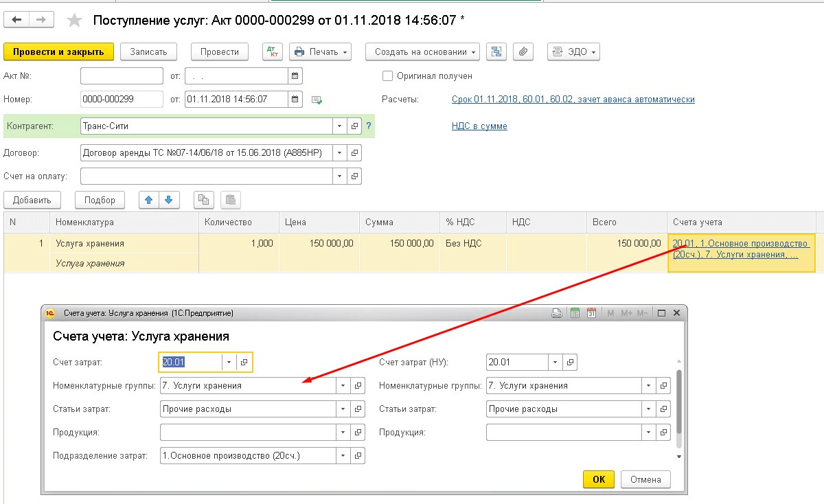Open the Договор record with its open icon

[355, 153]
